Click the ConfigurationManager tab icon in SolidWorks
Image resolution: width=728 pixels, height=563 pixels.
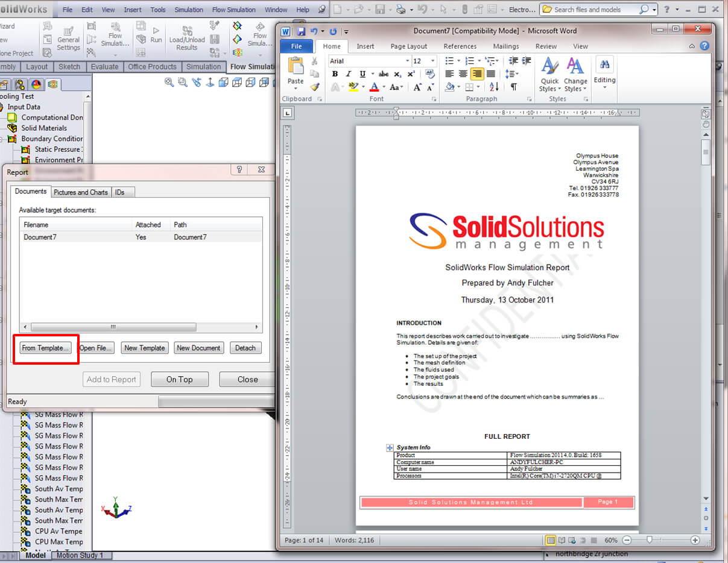(x=19, y=85)
